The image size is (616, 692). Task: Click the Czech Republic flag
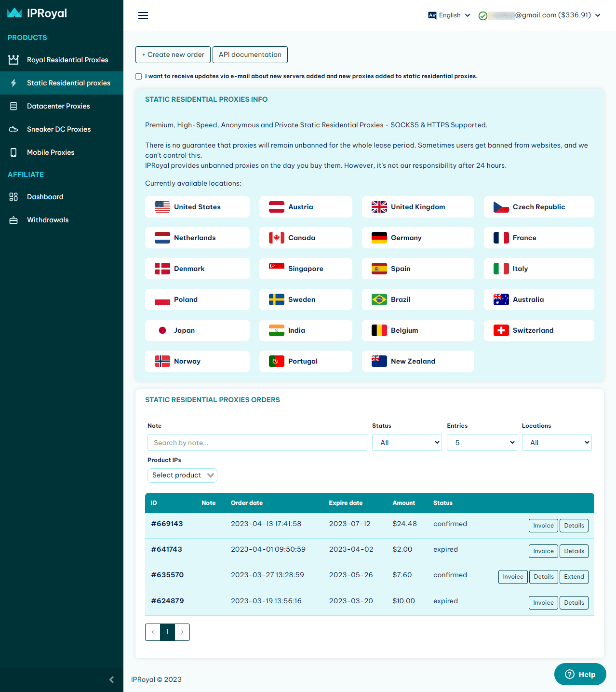pos(501,207)
